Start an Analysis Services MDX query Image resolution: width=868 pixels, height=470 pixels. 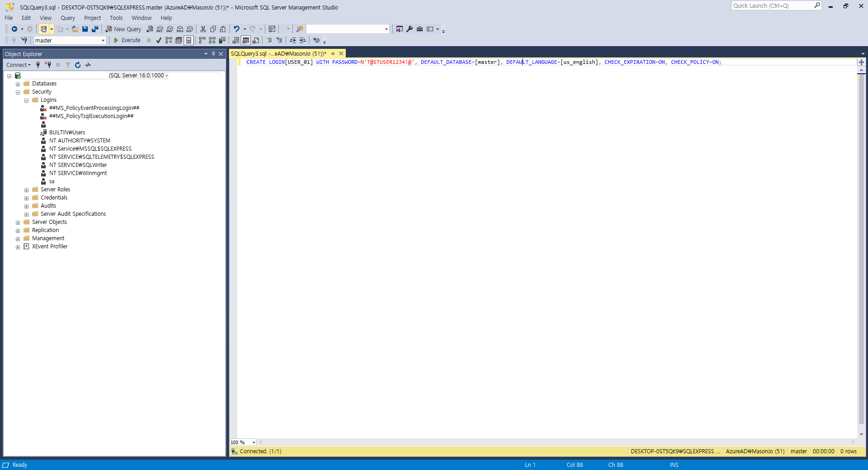point(160,29)
